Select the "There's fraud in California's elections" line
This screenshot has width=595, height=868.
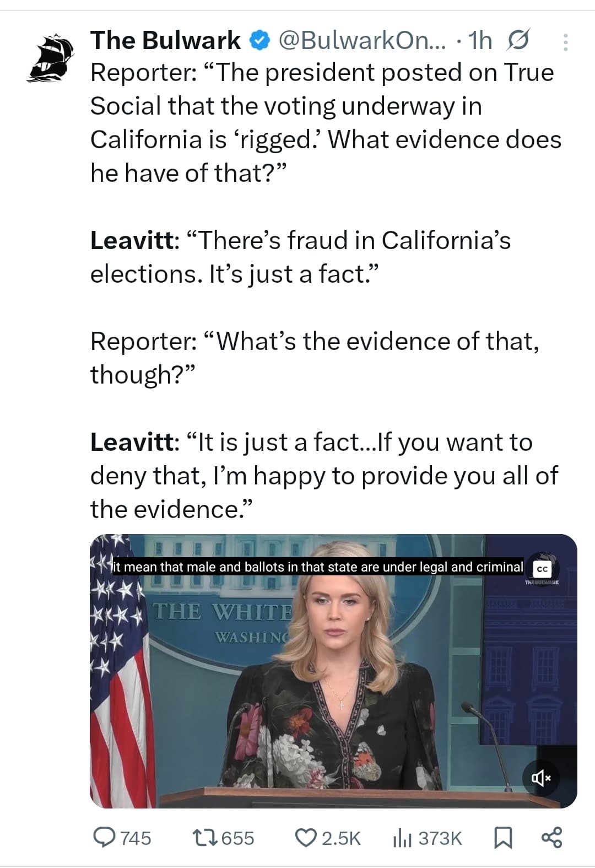click(x=300, y=257)
